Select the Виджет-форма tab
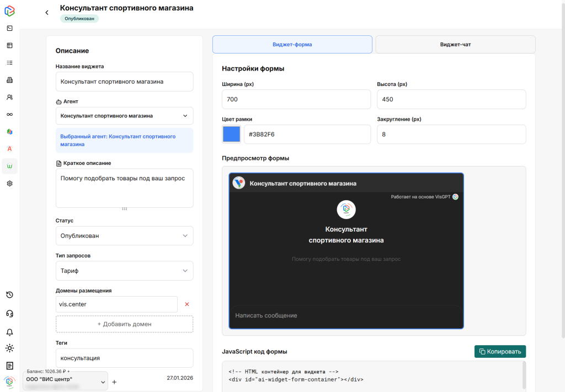 (x=292, y=45)
